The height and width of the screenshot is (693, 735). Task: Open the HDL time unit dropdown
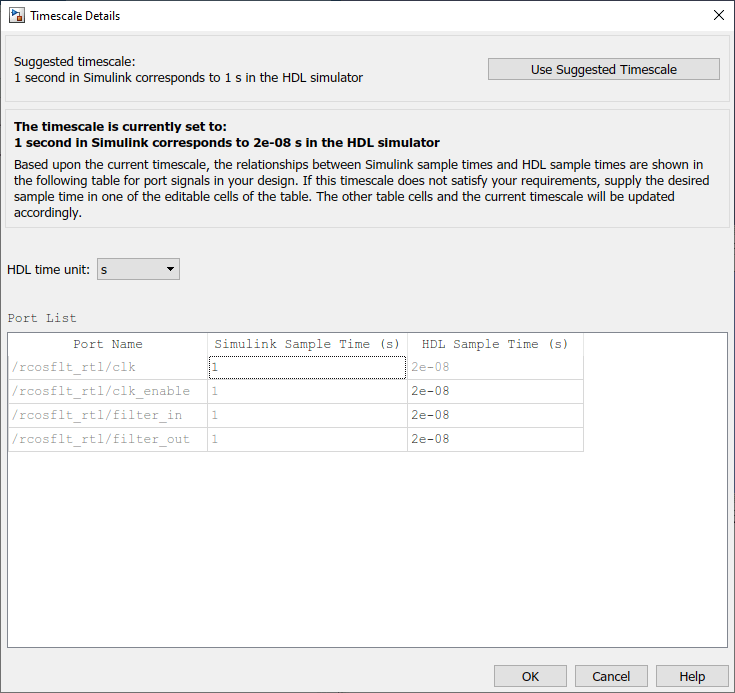coord(138,269)
